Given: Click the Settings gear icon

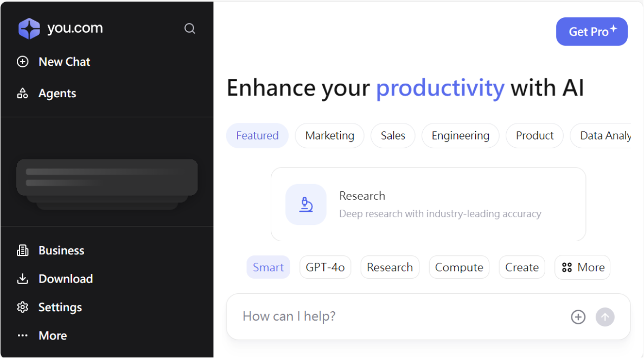Looking at the screenshot, I should pyautogui.click(x=22, y=307).
